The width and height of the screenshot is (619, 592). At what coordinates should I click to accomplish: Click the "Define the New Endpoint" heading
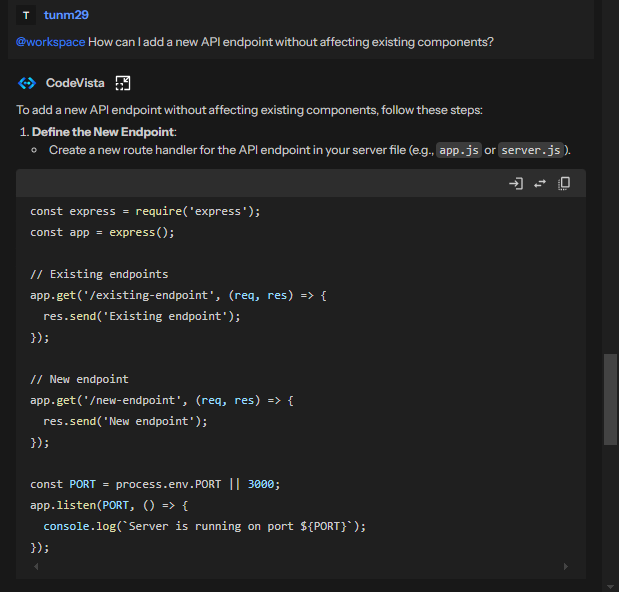click(103, 132)
